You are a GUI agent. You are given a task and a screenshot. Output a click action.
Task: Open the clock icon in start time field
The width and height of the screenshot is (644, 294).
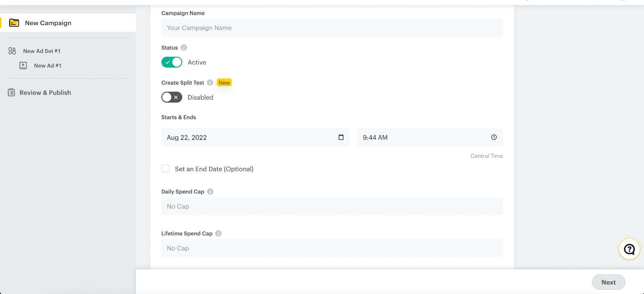(494, 137)
